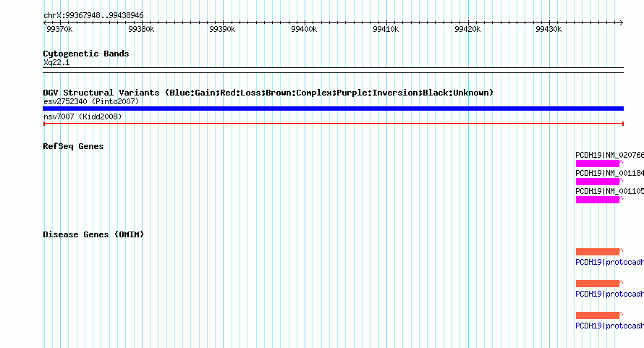Open the second PCDH19|protocadherin OMIM link
This screenshot has height=348, width=644.
point(609,294)
